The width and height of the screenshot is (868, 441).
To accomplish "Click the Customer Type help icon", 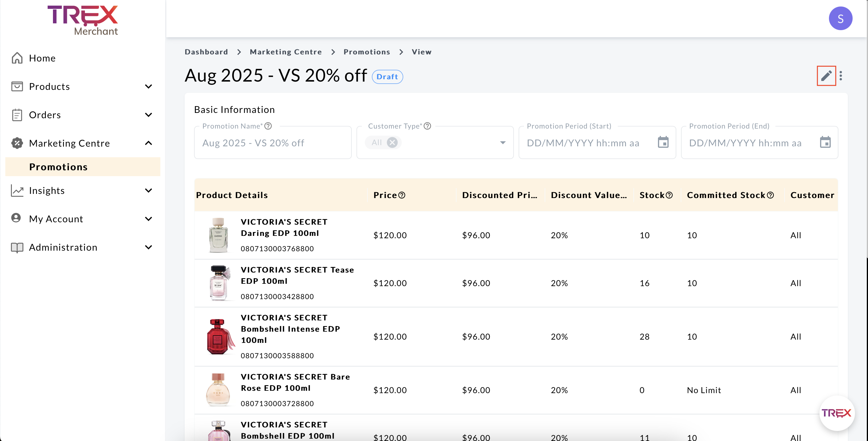I will tap(427, 126).
